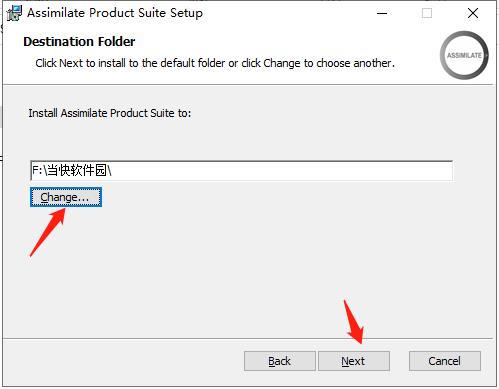Click the ASSIMILATE wordmark inside the logo
Image resolution: width=499 pixels, height=389 pixels.
click(464, 55)
